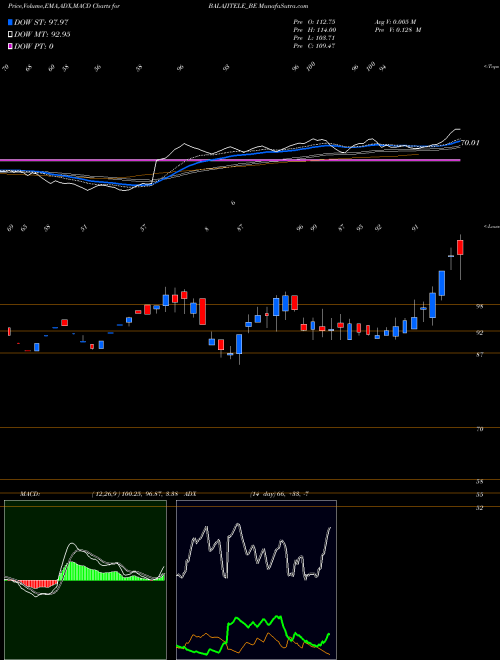Select the 'DOW ST: 97.97' legend text
Image resolution: width=500 pixels, height=660 pixels.
click(x=41, y=22)
